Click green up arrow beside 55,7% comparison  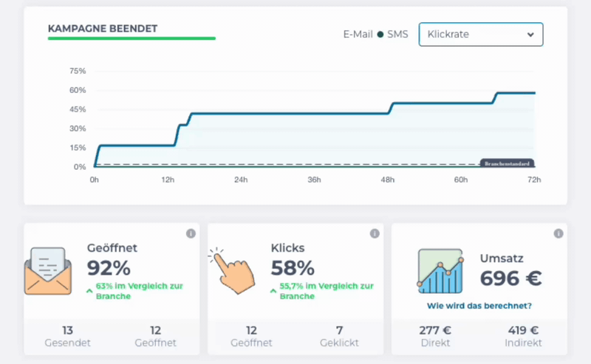273,291
